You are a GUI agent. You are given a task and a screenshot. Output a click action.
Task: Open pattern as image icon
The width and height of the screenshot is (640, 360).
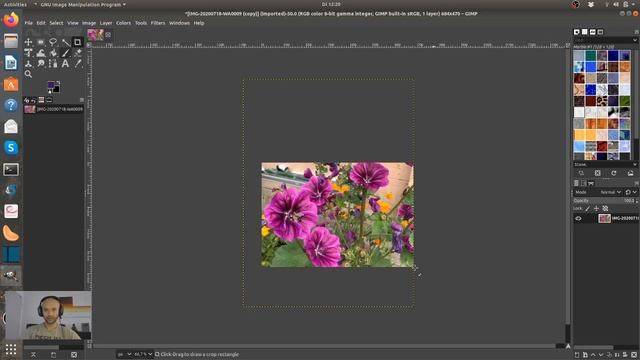[630, 173]
